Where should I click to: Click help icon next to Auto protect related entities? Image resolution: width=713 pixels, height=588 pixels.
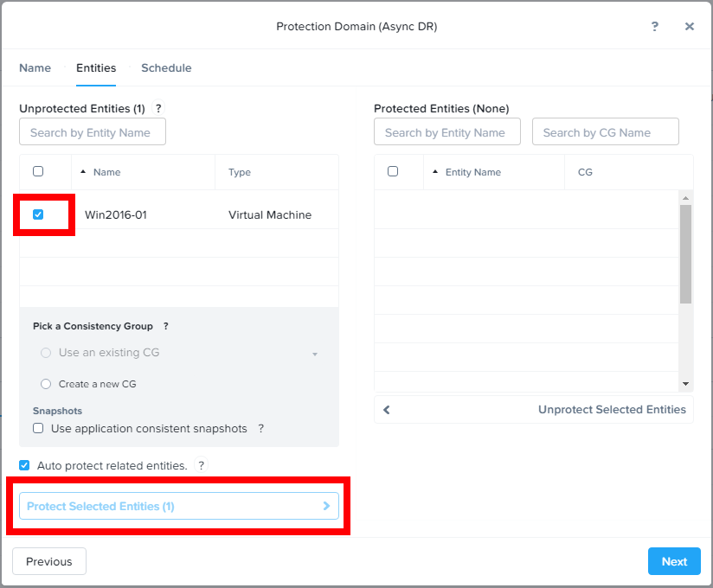(x=202, y=465)
